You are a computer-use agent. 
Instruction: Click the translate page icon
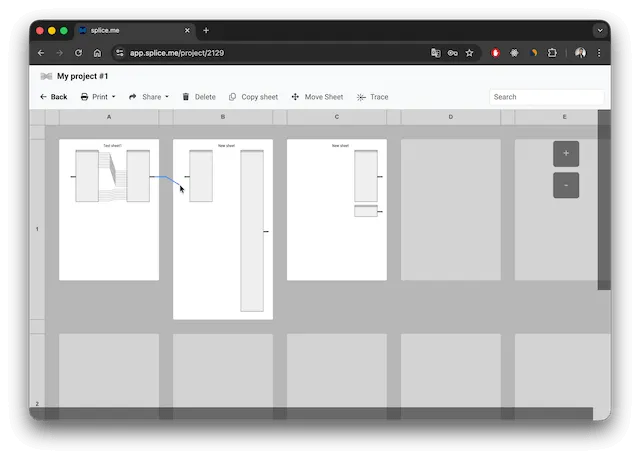(436, 53)
